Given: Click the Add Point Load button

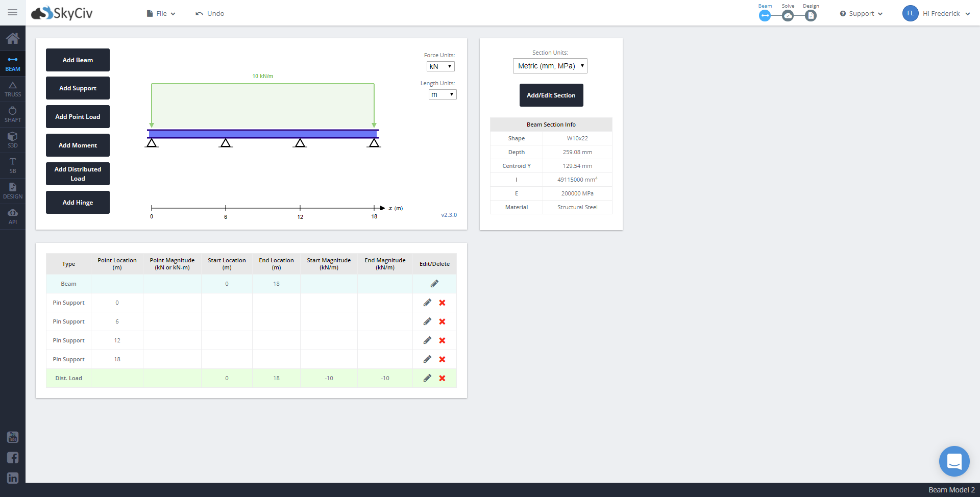Looking at the screenshot, I should 78,117.
